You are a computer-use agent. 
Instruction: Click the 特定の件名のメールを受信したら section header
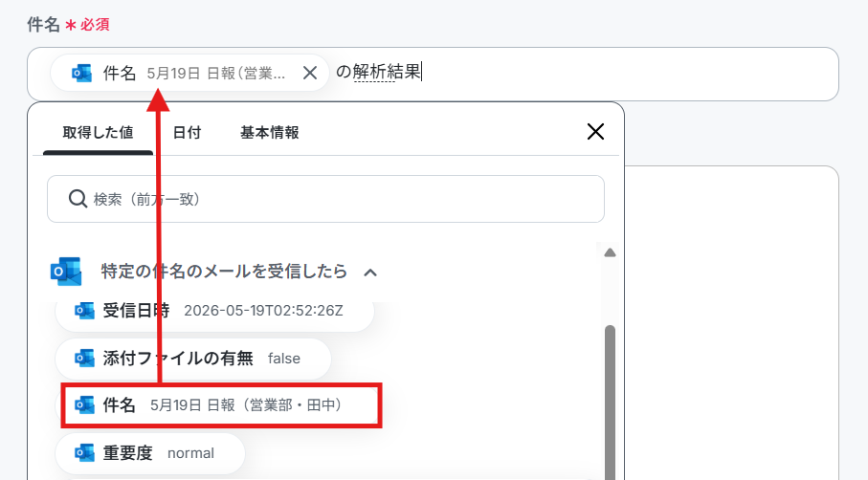224,272
